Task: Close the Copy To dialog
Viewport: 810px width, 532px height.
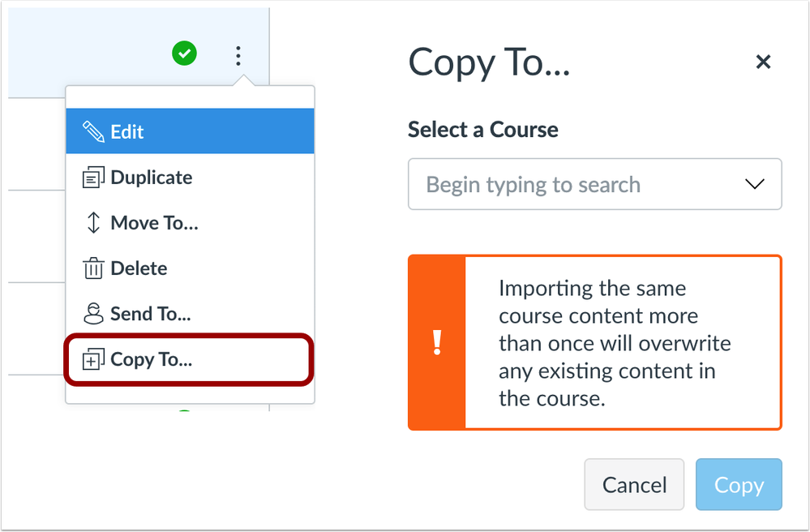Action: tap(763, 62)
